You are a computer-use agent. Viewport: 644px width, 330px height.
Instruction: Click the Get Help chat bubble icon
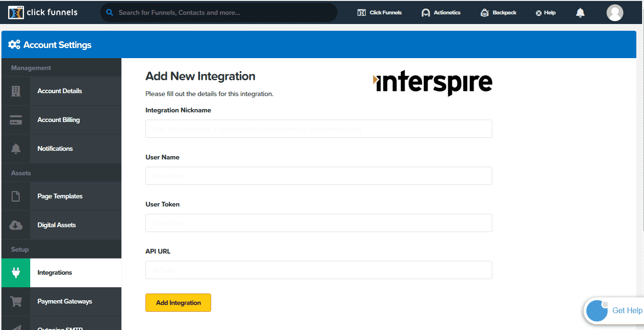click(597, 310)
